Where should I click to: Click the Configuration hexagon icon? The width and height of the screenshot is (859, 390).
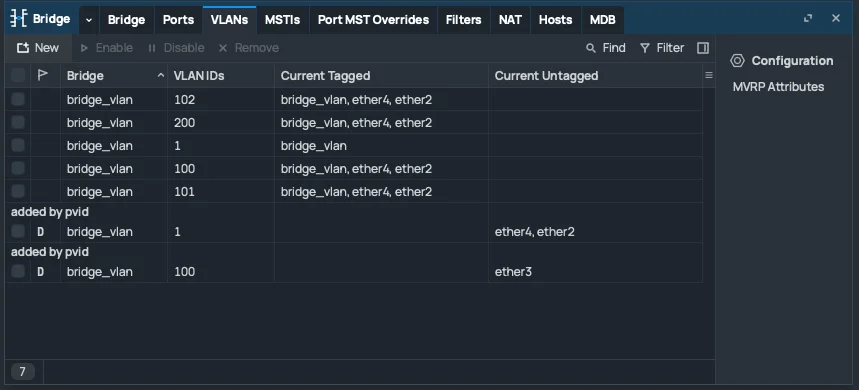(x=737, y=61)
